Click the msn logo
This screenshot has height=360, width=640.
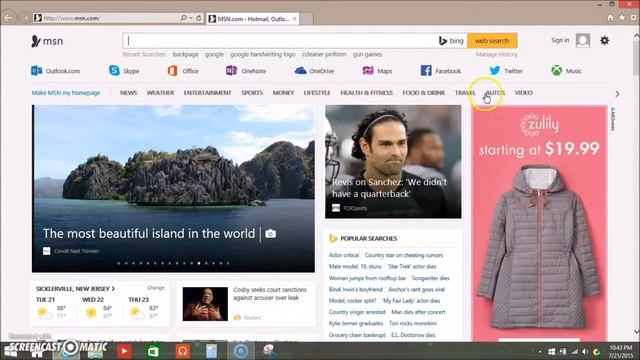[x=47, y=41]
